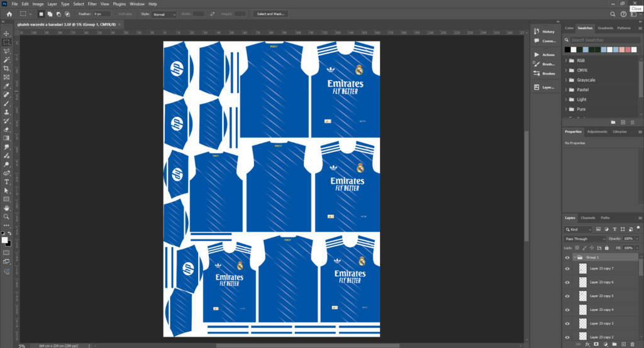The height and width of the screenshot is (348, 644).
Task: Select the Lasso tool
Action: 6,51
